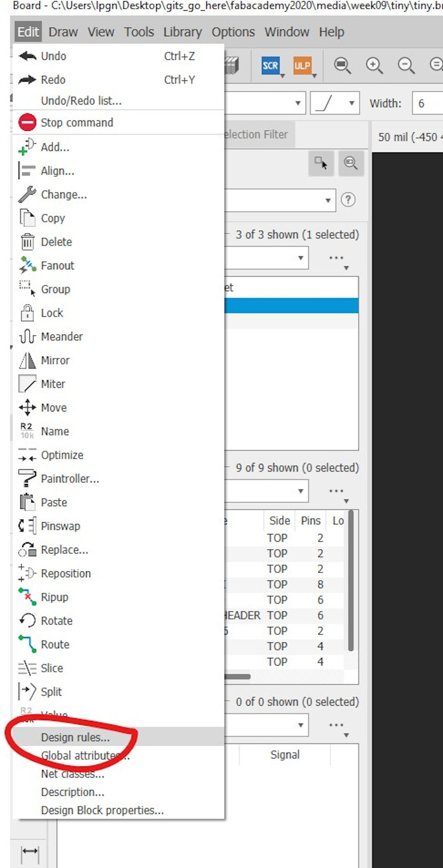
Task: Open the Options menu
Action: coord(233,32)
